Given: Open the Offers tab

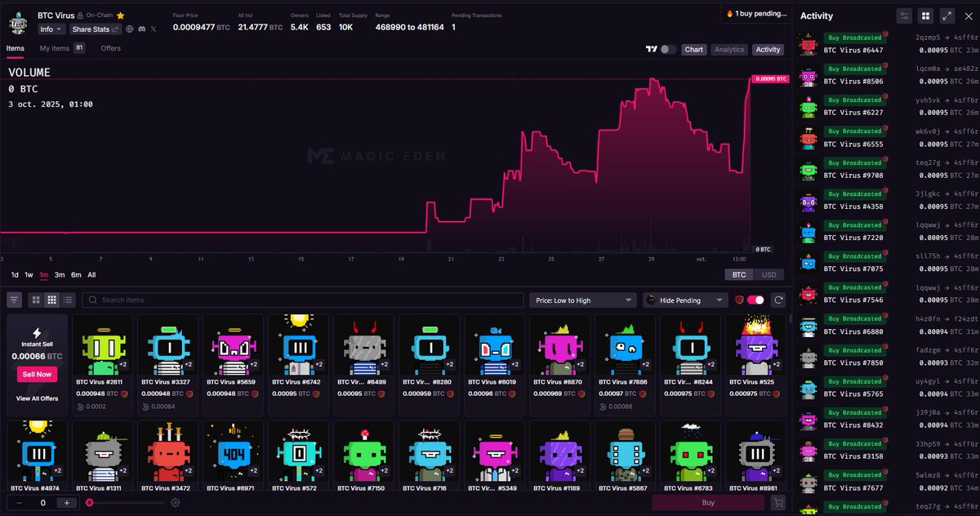Looking at the screenshot, I should (111, 48).
